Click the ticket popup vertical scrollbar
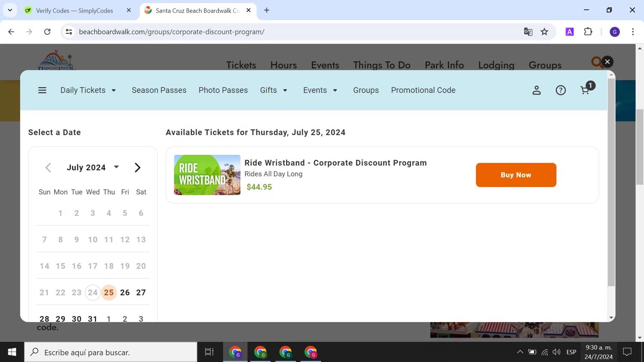644x362 pixels. pyautogui.click(x=611, y=182)
